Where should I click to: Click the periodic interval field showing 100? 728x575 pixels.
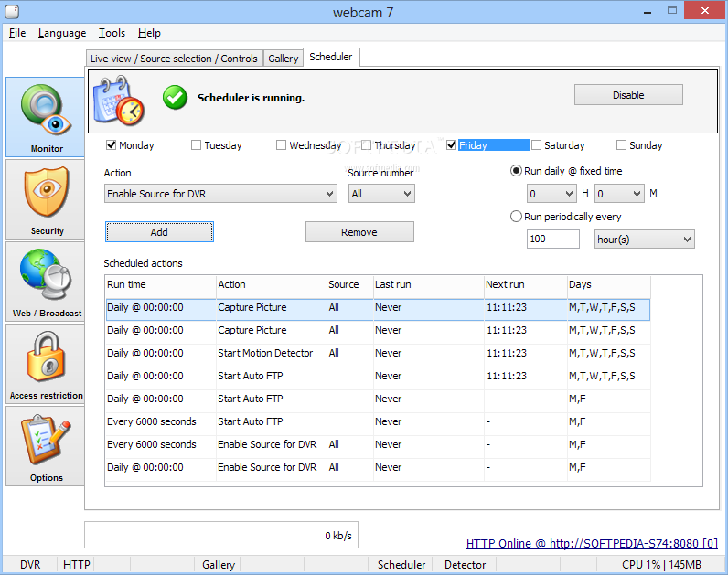[x=553, y=239]
